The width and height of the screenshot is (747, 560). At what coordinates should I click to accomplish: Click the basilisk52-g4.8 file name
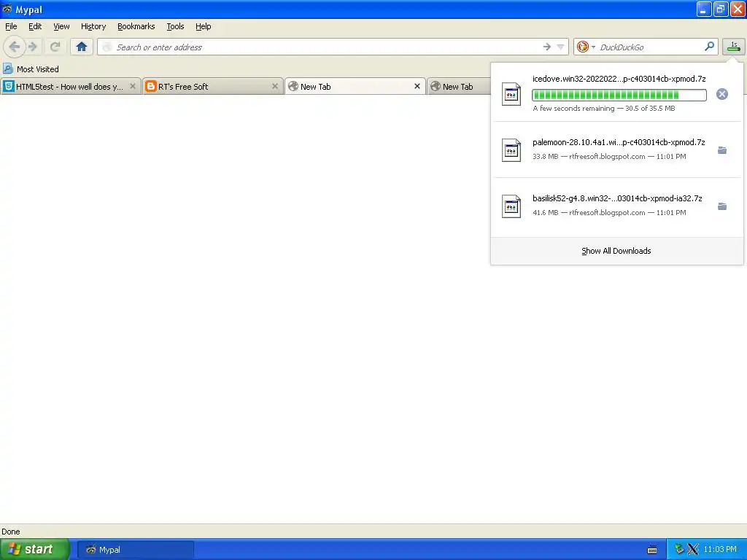(x=617, y=198)
